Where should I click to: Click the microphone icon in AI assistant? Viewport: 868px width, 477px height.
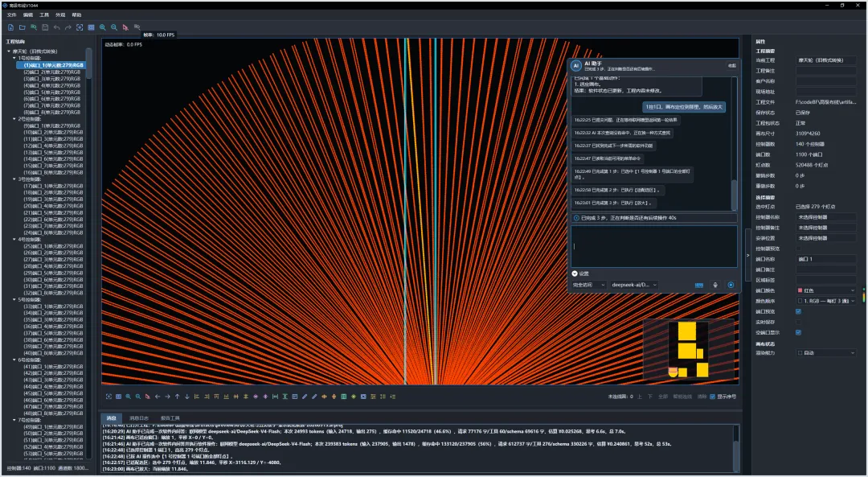(x=715, y=285)
